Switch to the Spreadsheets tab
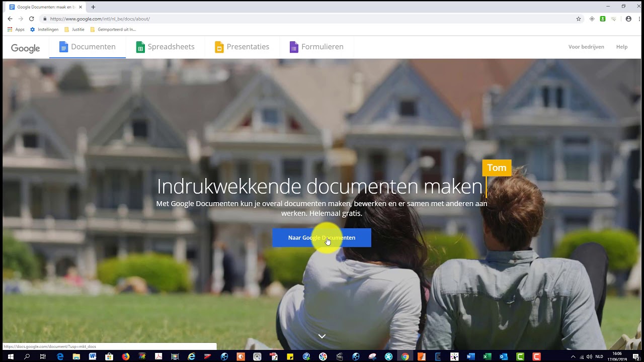 pyautogui.click(x=166, y=47)
